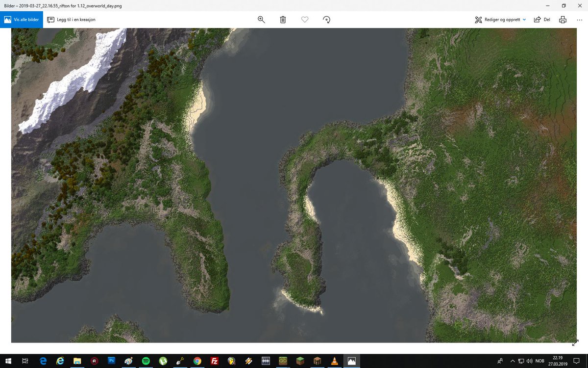Viewport: 588px width, 368px height.
Task: Change NOB keyboard input language
Action: point(540,361)
